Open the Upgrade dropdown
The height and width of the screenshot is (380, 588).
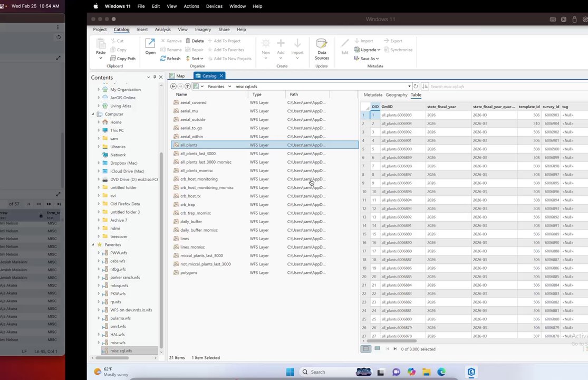click(367, 50)
